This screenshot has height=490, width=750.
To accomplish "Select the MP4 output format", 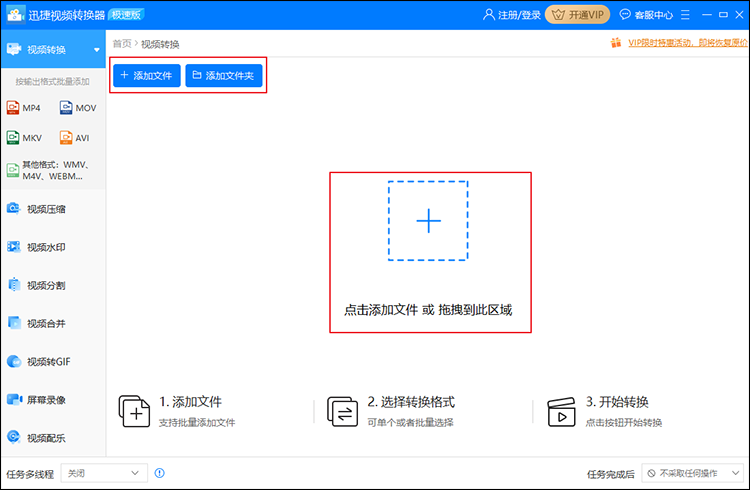I will 24,108.
